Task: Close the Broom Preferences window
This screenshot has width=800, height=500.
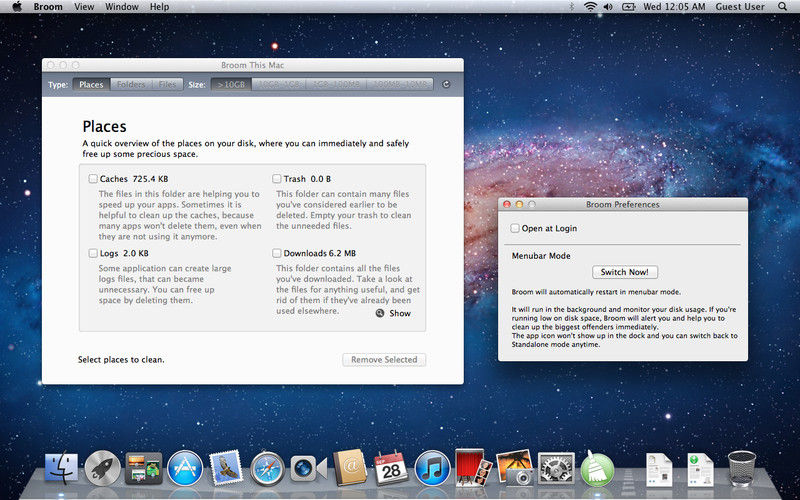Action: point(507,204)
